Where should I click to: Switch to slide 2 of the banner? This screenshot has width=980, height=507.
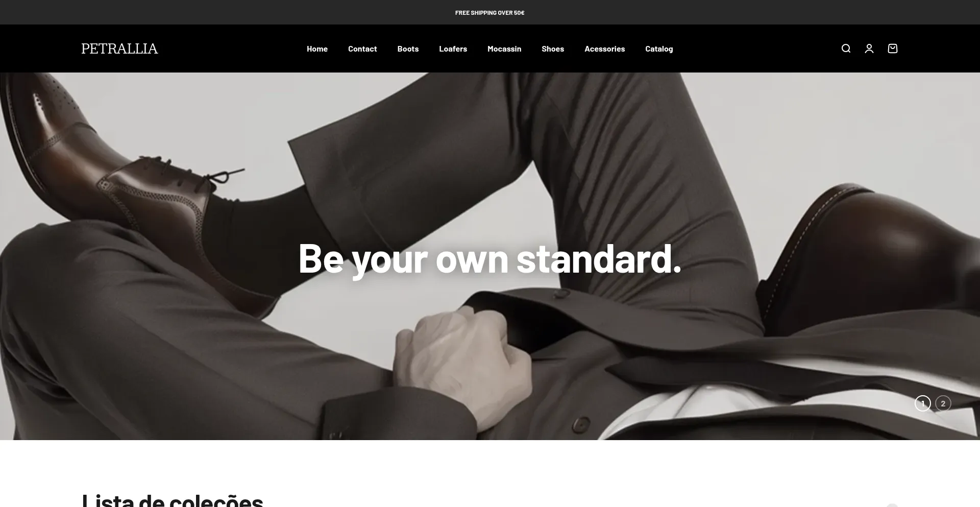(x=943, y=403)
